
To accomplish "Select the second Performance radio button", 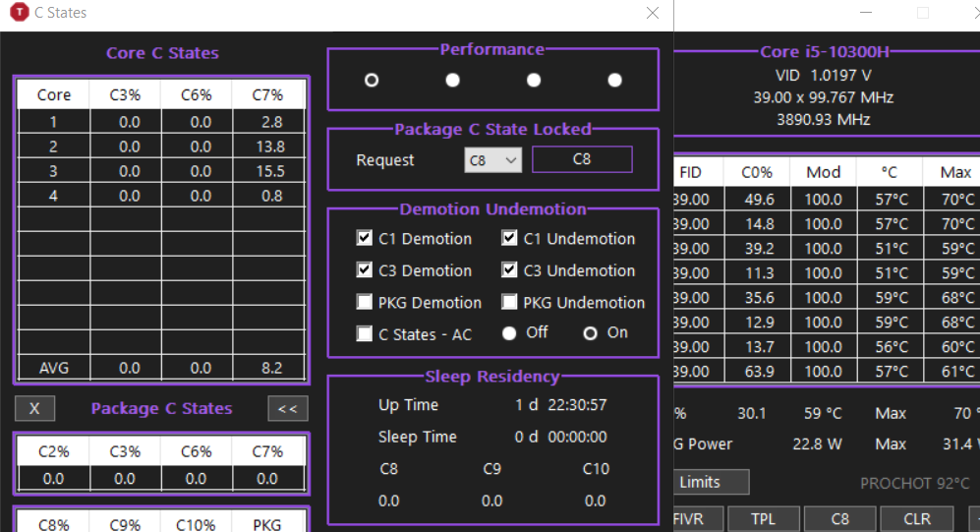I will pos(452,80).
